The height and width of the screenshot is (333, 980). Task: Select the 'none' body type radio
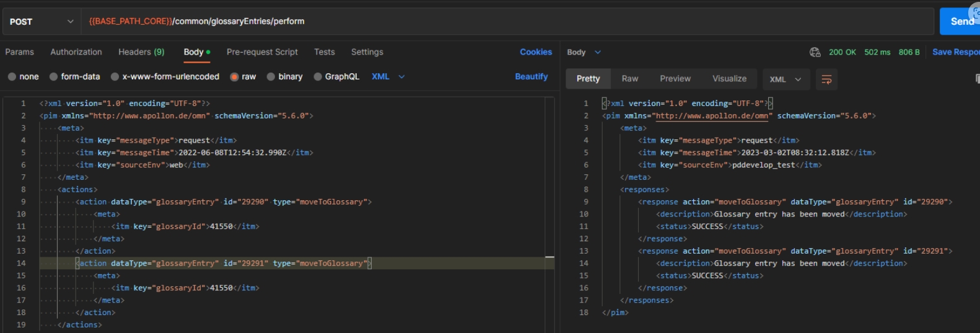(x=12, y=77)
